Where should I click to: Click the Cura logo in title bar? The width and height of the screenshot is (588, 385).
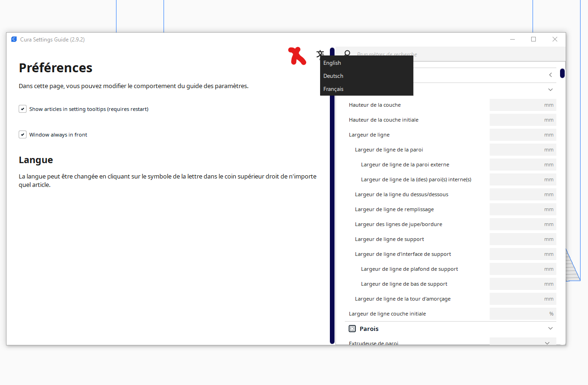pyautogui.click(x=14, y=40)
